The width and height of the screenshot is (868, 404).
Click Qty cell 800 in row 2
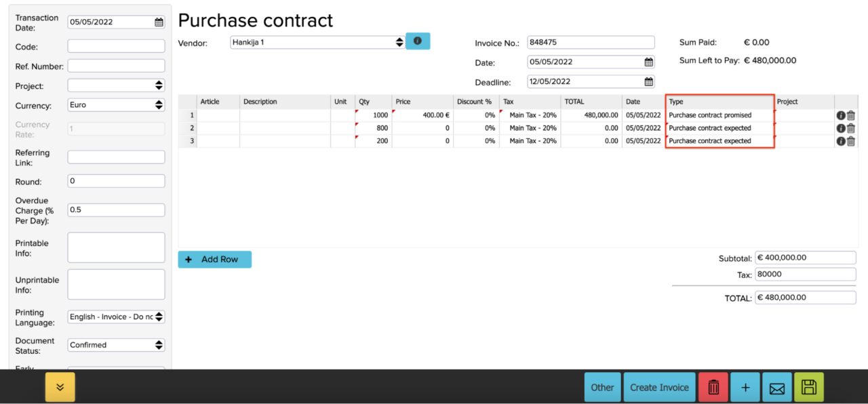tap(374, 128)
